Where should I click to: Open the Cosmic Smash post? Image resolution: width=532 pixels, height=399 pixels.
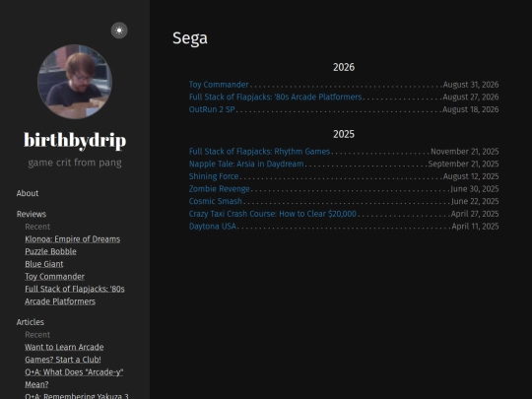216,201
